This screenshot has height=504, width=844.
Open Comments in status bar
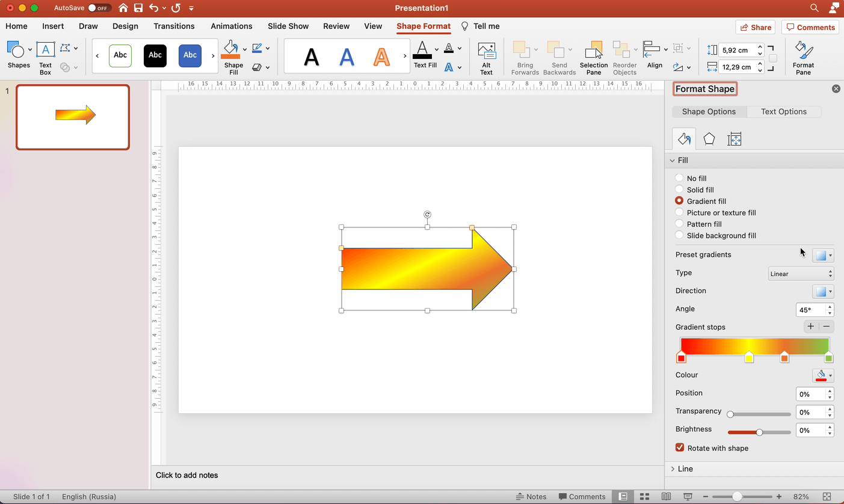(x=582, y=497)
